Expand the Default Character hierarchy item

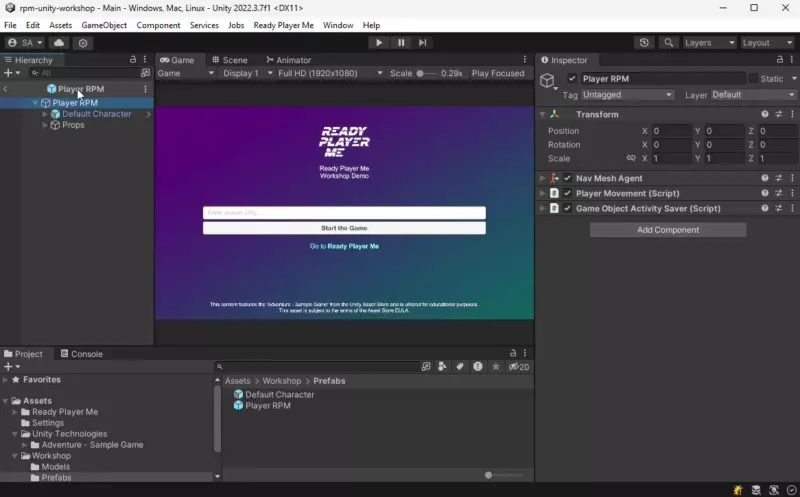click(45, 114)
